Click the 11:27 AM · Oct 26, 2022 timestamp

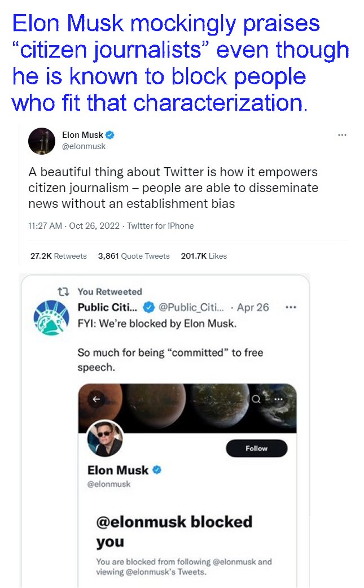pos(74,226)
